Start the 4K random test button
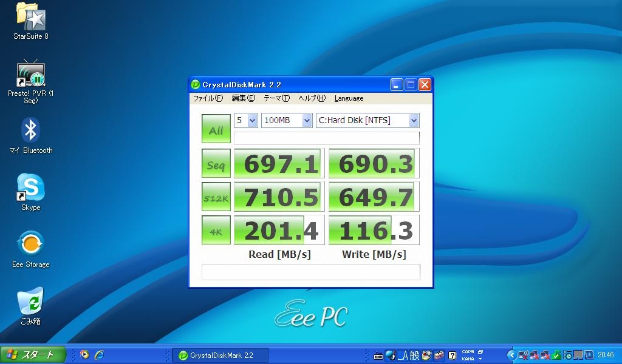The height and width of the screenshot is (364, 622). click(216, 230)
